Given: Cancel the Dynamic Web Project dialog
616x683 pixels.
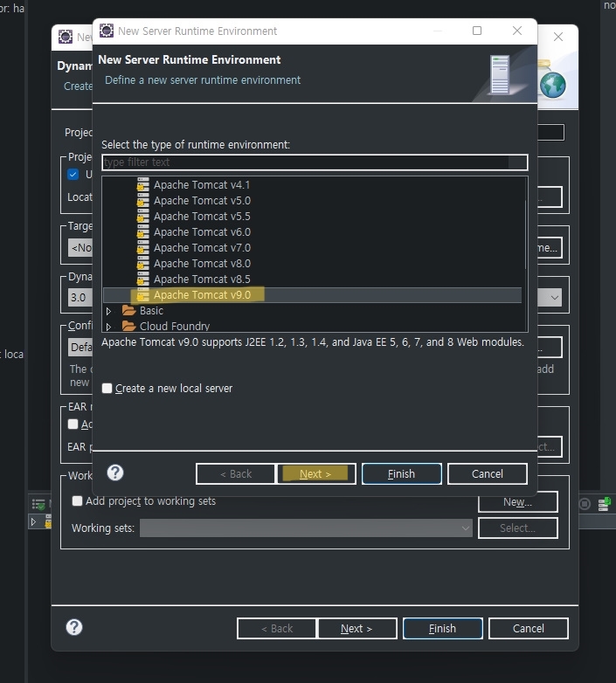Looking at the screenshot, I should coord(528,629).
